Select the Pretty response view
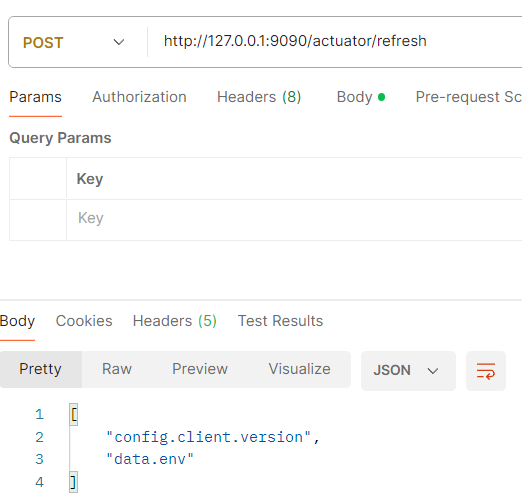 click(x=40, y=369)
